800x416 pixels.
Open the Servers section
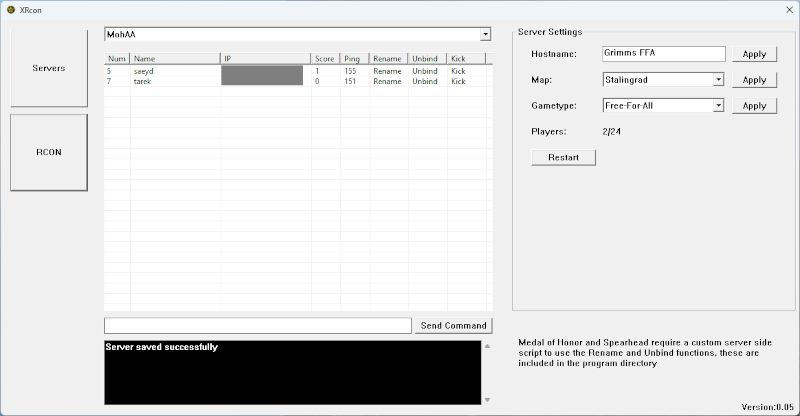point(49,68)
